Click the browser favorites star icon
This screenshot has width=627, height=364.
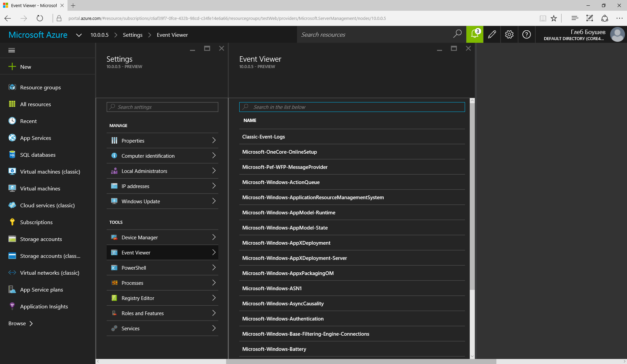[554, 18]
